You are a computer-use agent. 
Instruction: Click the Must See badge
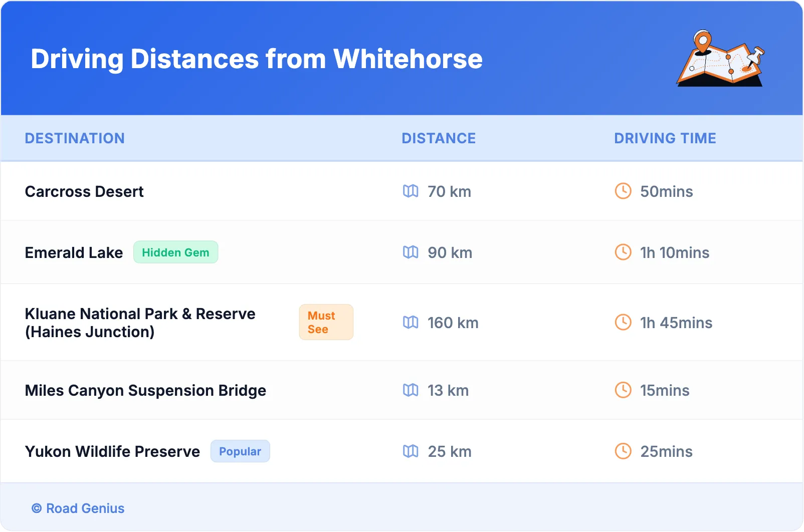click(326, 322)
